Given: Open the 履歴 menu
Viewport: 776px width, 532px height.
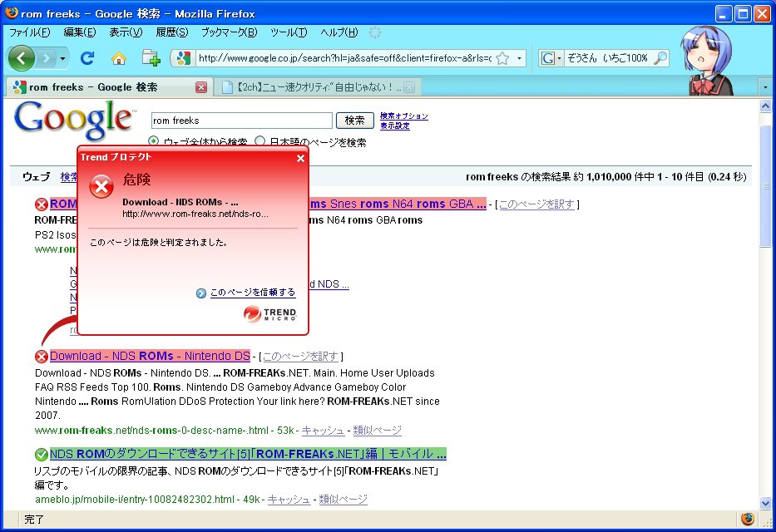Looking at the screenshot, I should point(171,32).
